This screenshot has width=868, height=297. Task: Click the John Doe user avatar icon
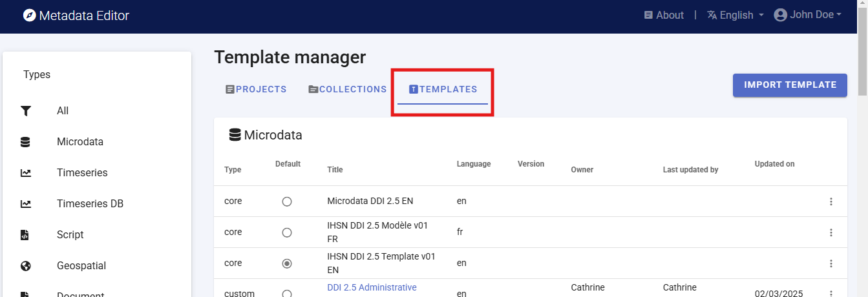[780, 15]
